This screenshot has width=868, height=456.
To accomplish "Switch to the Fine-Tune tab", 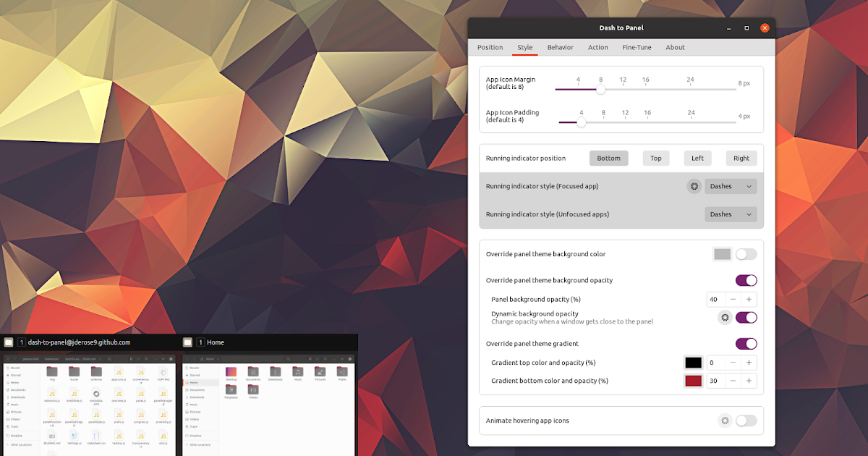I will [637, 47].
